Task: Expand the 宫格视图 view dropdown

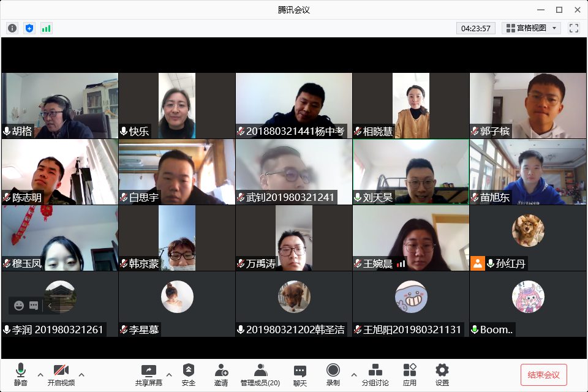Action: [x=531, y=28]
